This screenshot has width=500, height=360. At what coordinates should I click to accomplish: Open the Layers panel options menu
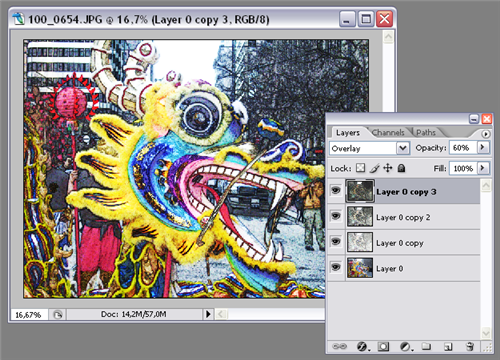coord(486,134)
